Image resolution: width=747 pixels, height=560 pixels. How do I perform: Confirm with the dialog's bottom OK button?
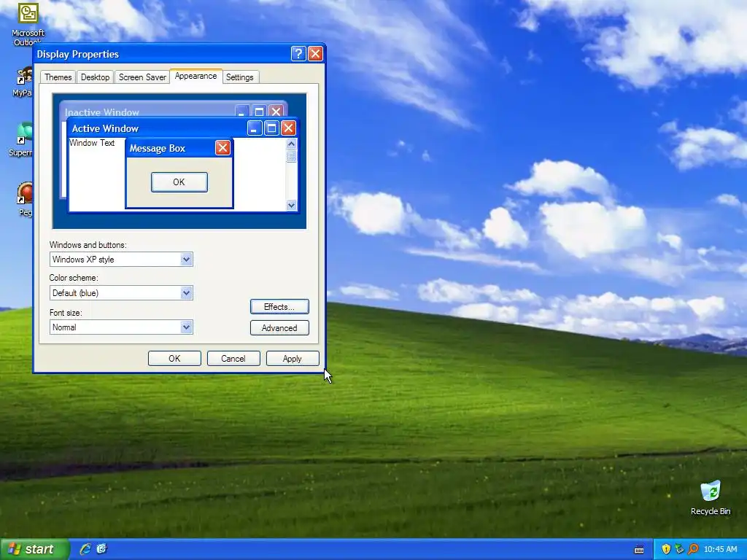(x=174, y=359)
